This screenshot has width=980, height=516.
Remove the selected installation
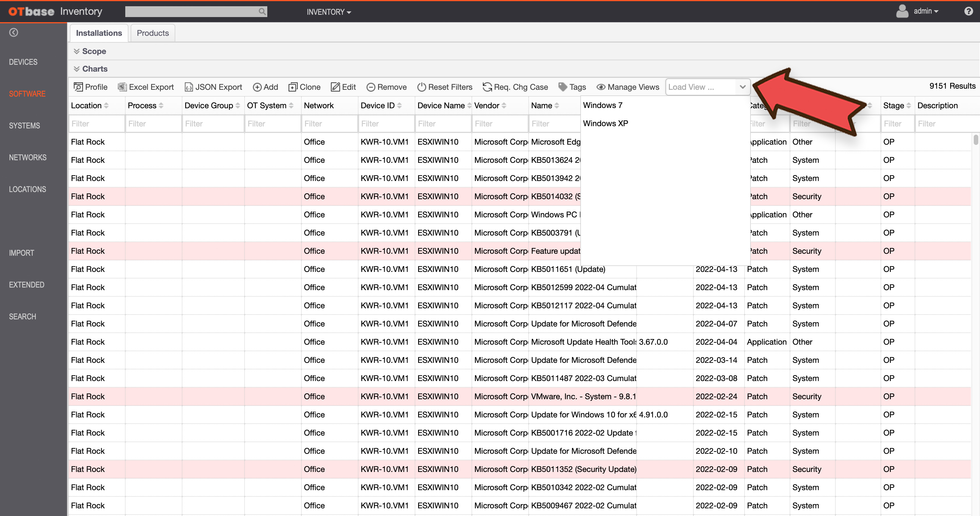click(x=386, y=87)
